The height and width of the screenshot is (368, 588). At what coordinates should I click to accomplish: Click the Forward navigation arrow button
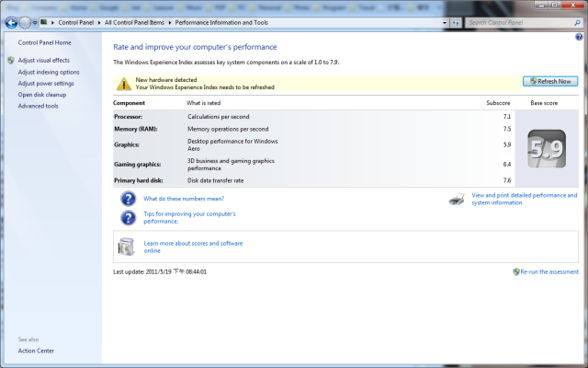pyautogui.click(x=25, y=23)
